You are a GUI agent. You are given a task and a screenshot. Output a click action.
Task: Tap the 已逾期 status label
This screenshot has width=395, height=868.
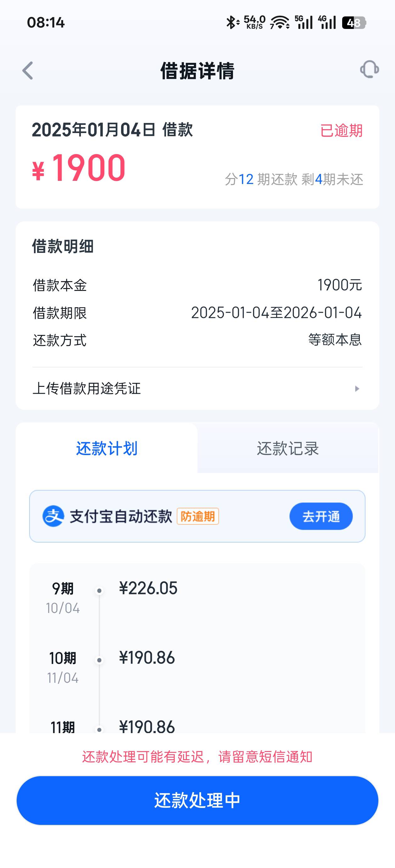tap(341, 131)
